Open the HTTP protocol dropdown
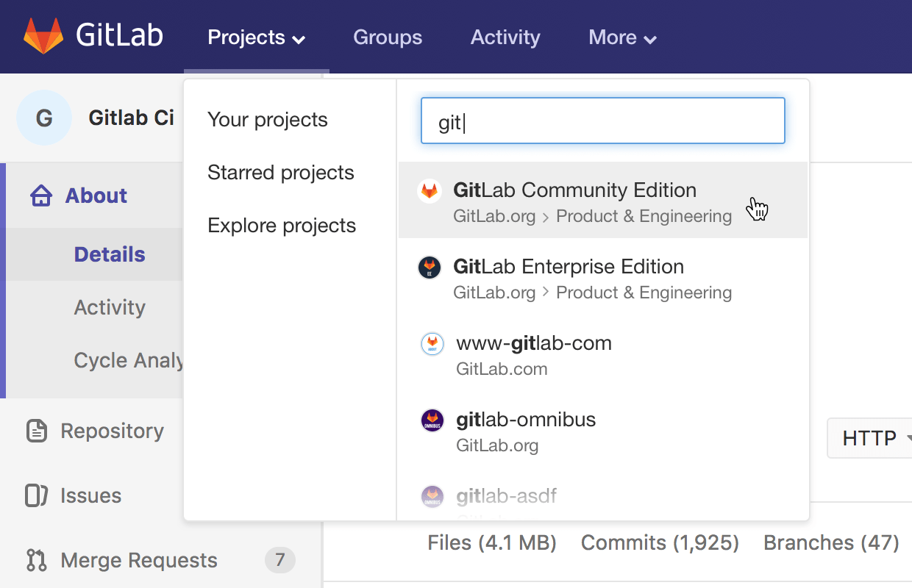 [x=873, y=438]
